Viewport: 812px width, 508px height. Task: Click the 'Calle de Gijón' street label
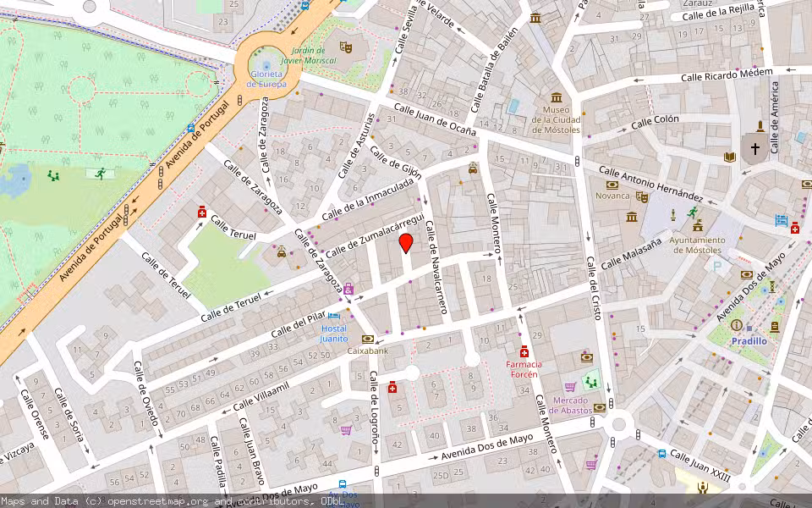396,161
